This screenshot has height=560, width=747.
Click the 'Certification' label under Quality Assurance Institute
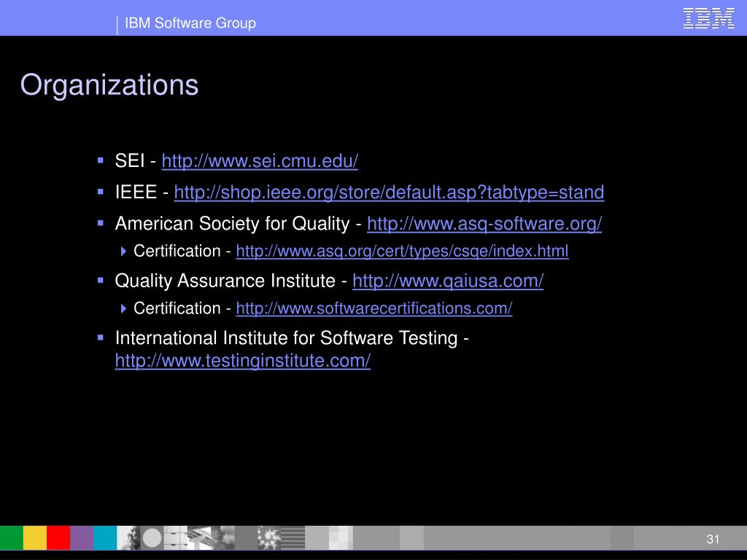(x=177, y=308)
